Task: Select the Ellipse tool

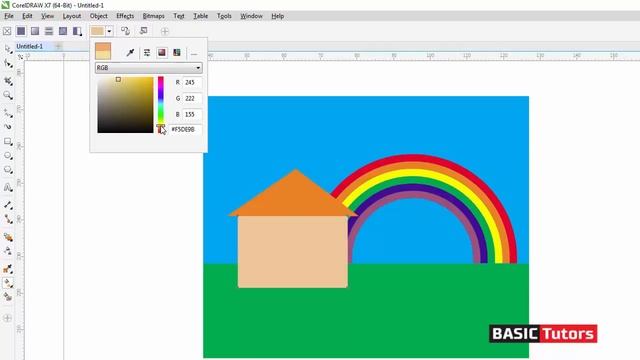Action: click(8, 156)
